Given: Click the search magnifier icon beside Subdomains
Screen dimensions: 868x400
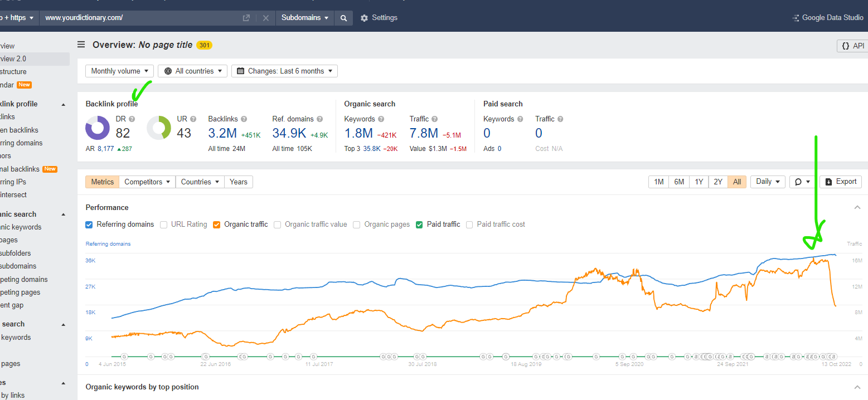Looking at the screenshot, I should [344, 18].
